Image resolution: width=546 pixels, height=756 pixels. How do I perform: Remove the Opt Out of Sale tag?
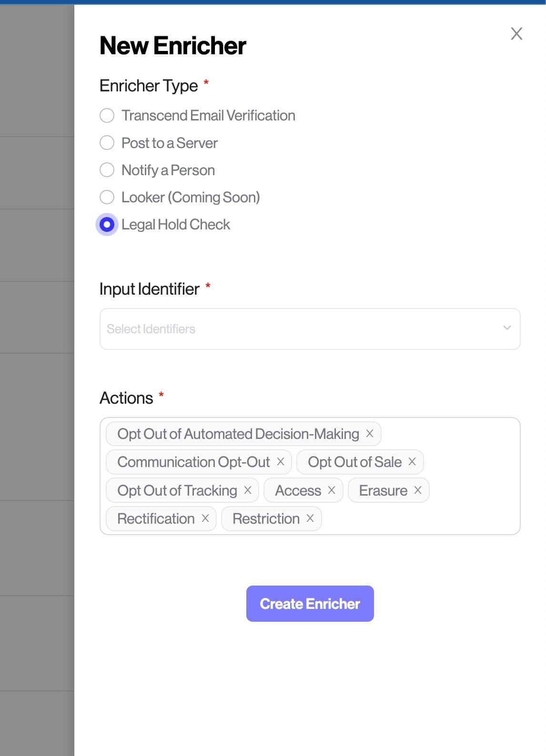(x=412, y=462)
